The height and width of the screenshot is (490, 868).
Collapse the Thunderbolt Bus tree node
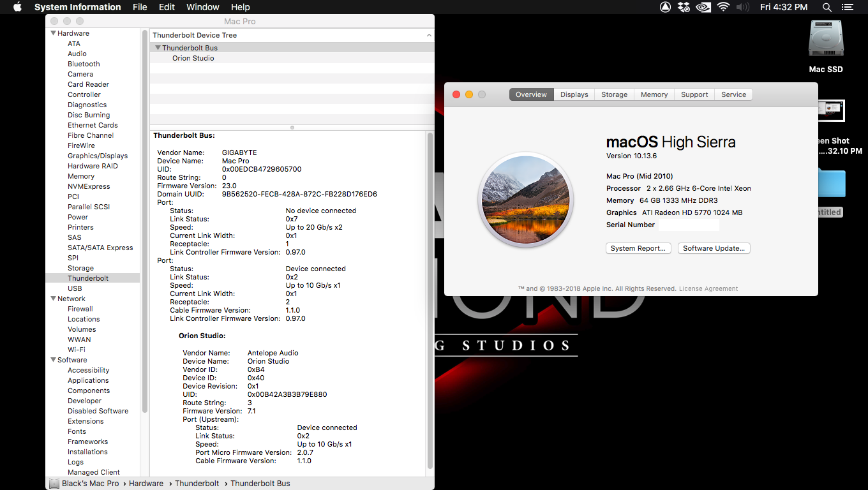[x=158, y=48]
